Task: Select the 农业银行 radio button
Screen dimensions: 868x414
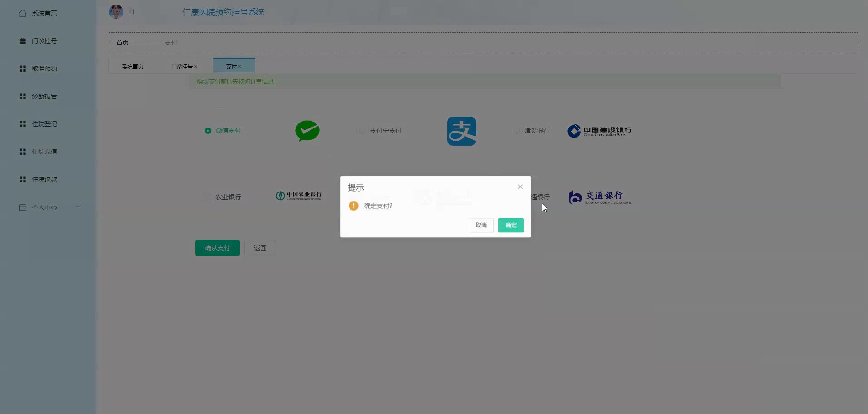Action: [x=208, y=197]
